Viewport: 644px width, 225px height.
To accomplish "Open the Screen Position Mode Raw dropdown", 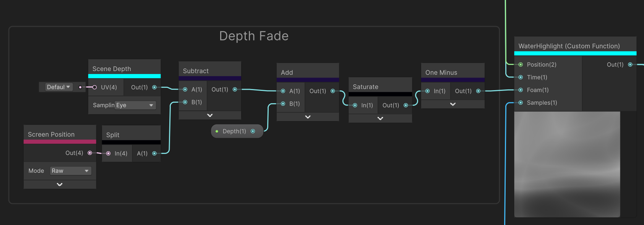I will point(70,171).
